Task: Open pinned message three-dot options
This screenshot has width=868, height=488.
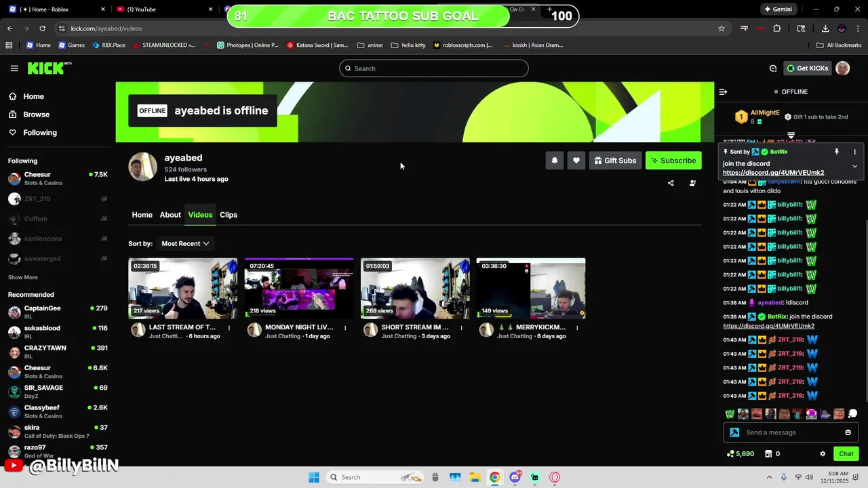Action: [x=854, y=152]
